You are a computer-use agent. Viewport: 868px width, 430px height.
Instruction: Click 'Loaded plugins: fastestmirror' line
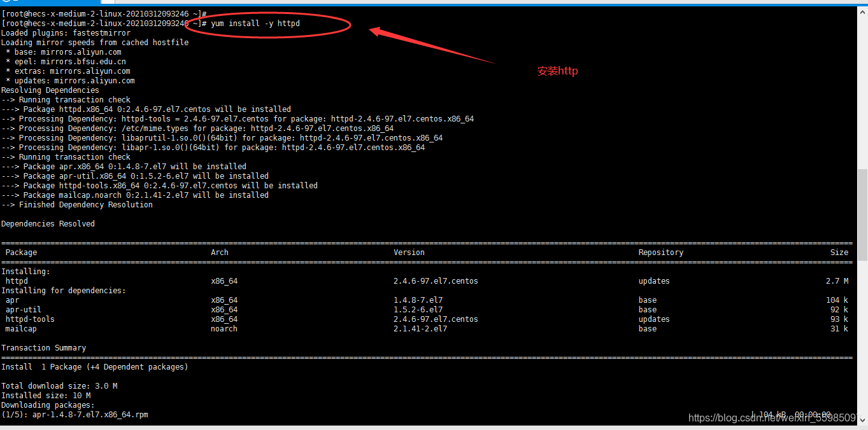[66, 33]
